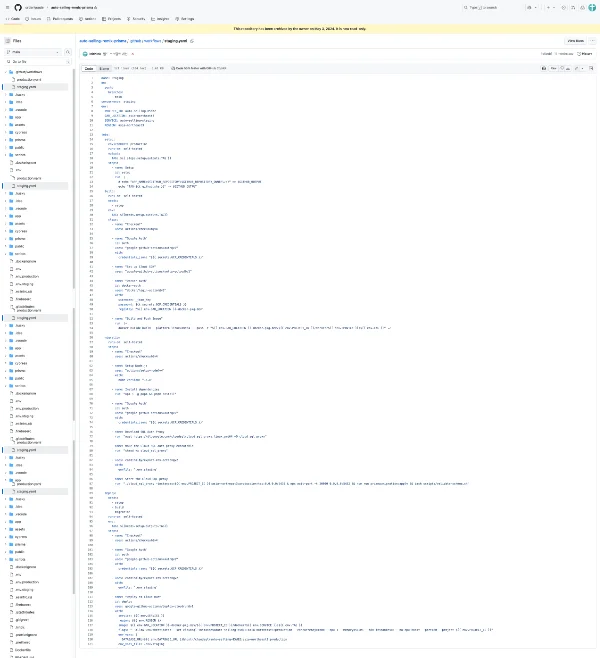Open the Projects tab
Image resolution: width=600 pixels, height=658 pixels.
click(112, 19)
